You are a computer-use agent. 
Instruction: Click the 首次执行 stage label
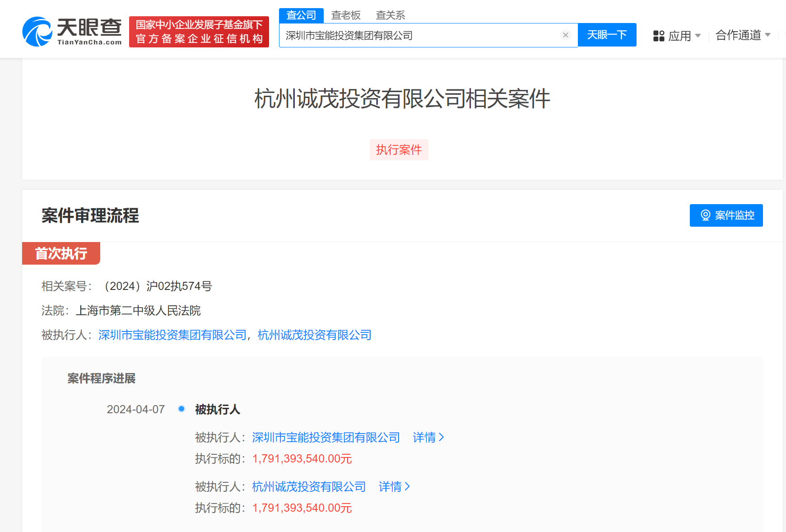click(x=61, y=253)
